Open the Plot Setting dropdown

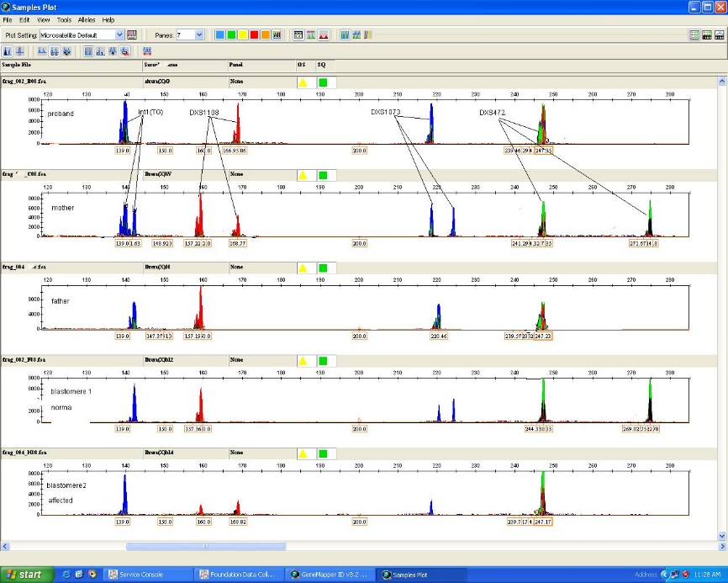tap(119, 35)
